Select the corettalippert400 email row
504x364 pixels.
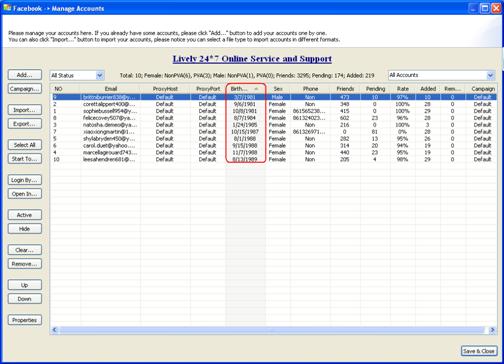[273, 104]
